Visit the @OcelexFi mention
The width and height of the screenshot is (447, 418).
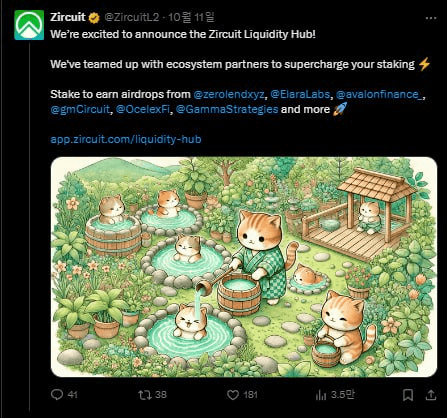[x=143, y=109]
